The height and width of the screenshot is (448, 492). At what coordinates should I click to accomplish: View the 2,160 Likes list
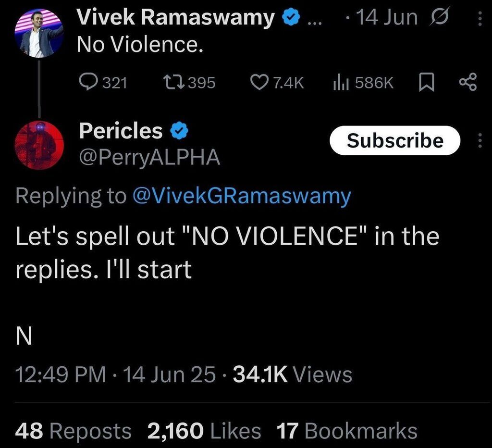(204, 431)
